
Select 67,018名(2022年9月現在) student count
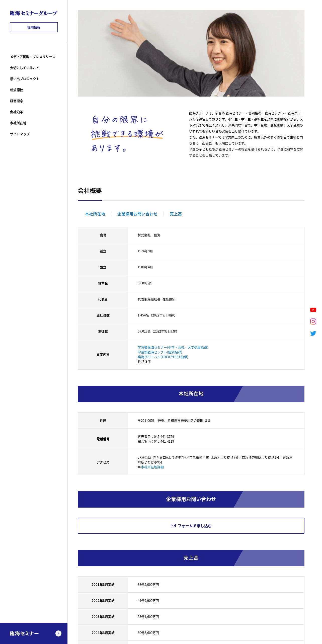pyautogui.click(x=158, y=331)
